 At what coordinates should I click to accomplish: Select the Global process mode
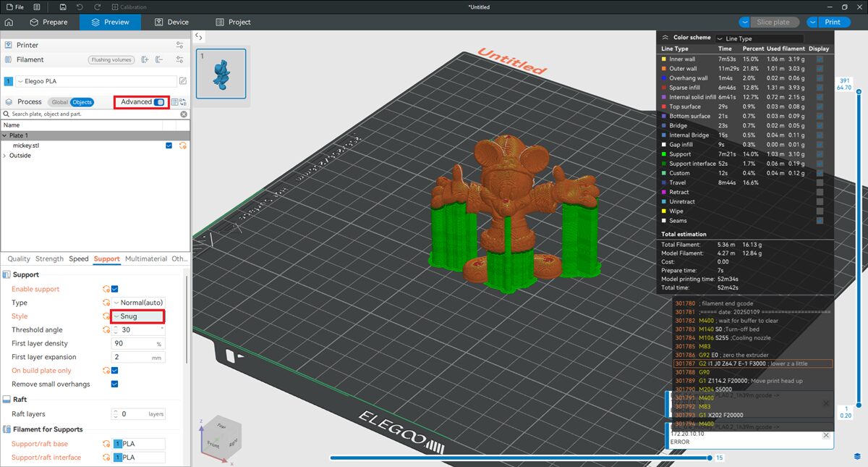tap(60, 102)
